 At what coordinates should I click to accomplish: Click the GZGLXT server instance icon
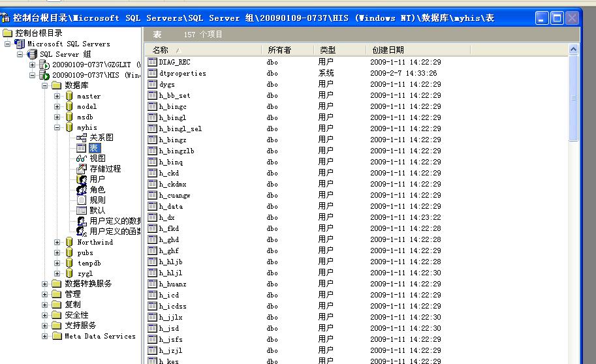click(44, 65)
